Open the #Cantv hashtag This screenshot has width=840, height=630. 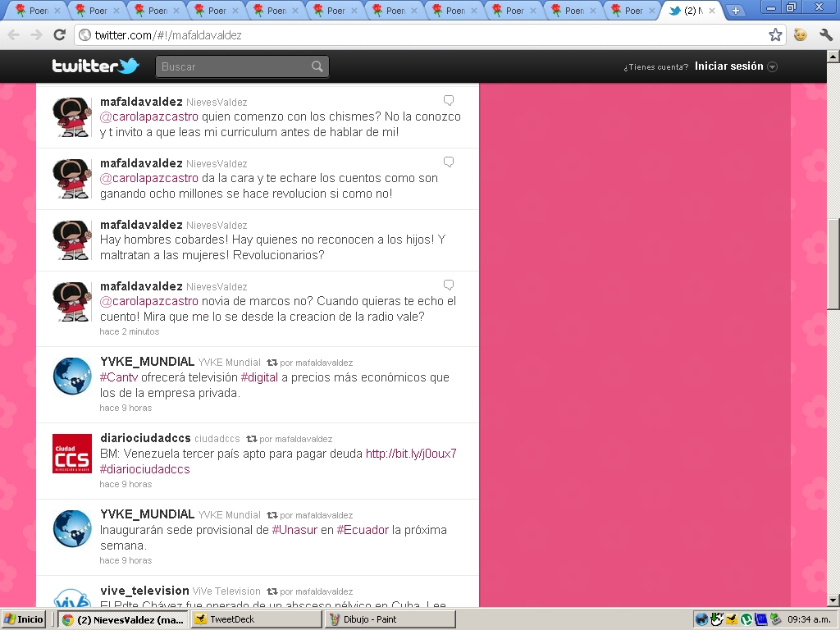click(x=119, y=377)
